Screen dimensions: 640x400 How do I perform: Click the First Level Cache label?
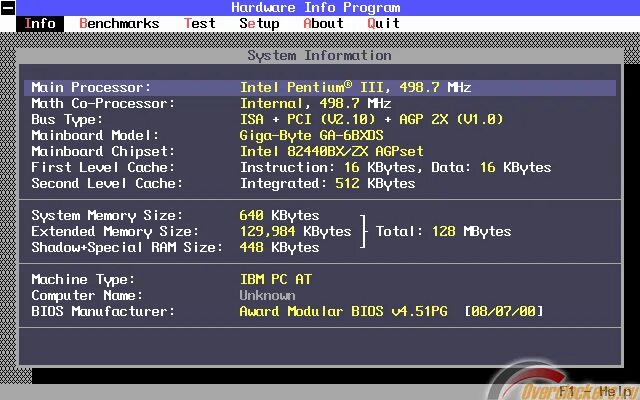tap(103, 167)
